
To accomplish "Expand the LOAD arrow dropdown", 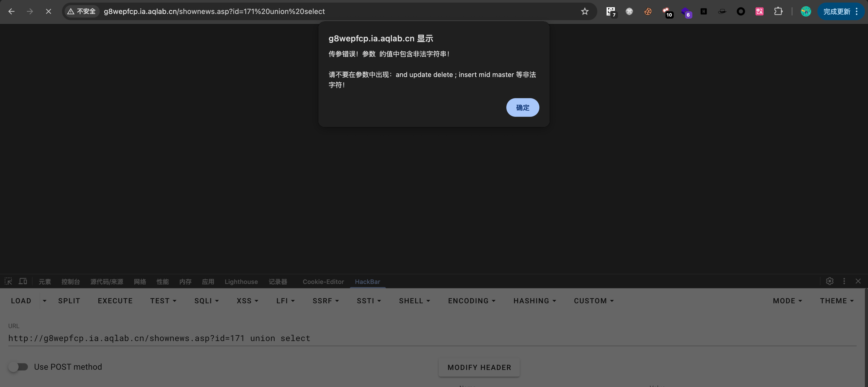I will coord(44,301).
